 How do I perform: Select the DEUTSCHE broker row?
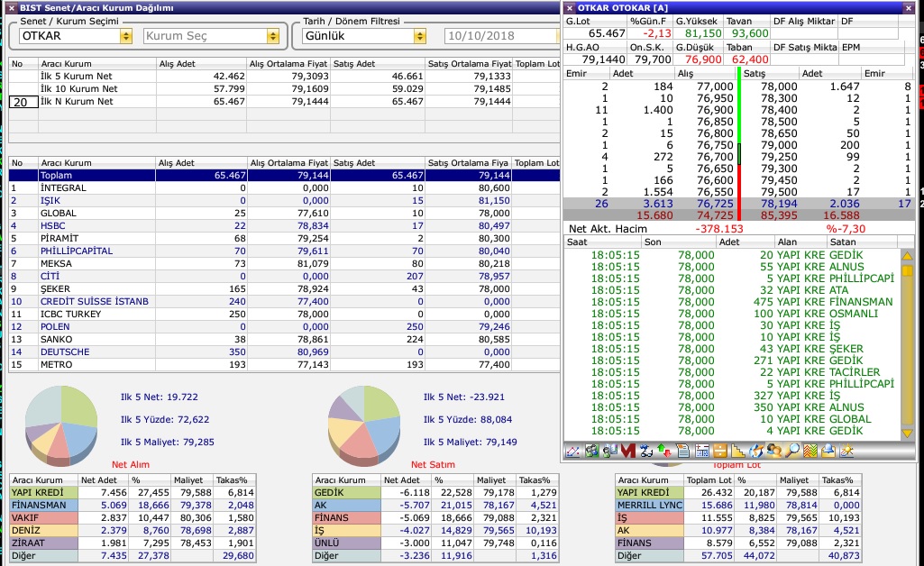[284, 352]
